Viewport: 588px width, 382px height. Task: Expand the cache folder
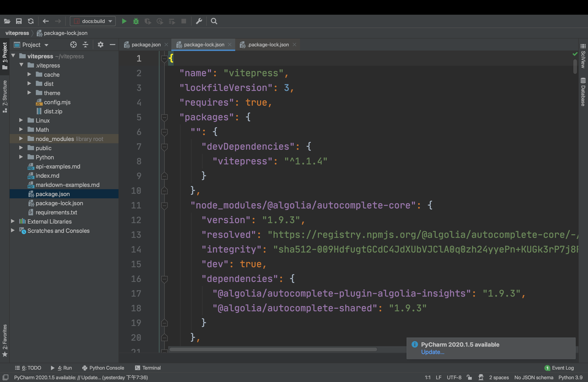[29, 74]
